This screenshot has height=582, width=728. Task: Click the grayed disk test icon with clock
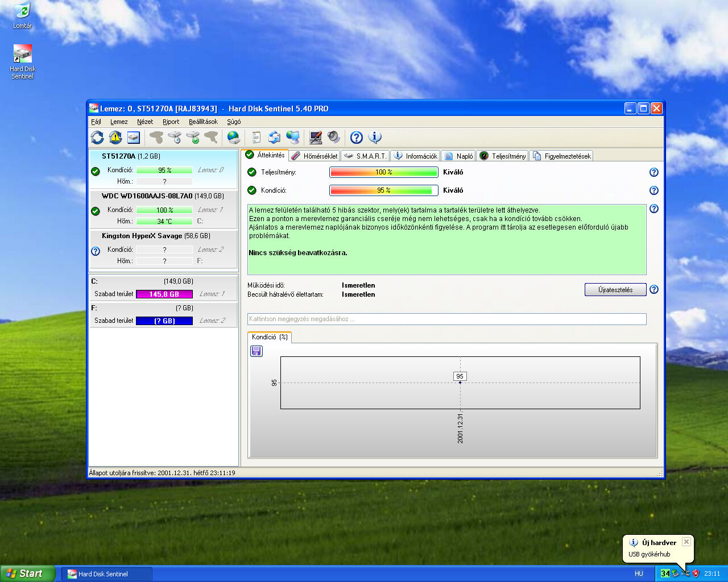coord(175,138)
